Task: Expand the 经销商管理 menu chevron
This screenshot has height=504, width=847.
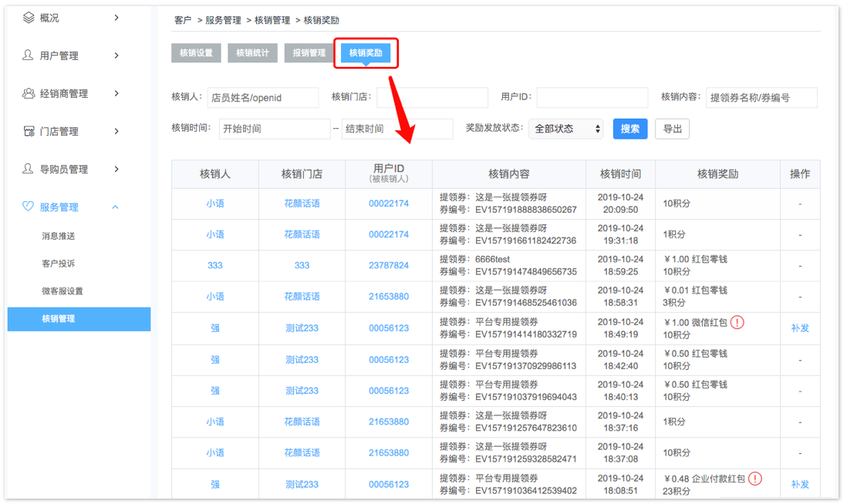Action: point(116,93)
